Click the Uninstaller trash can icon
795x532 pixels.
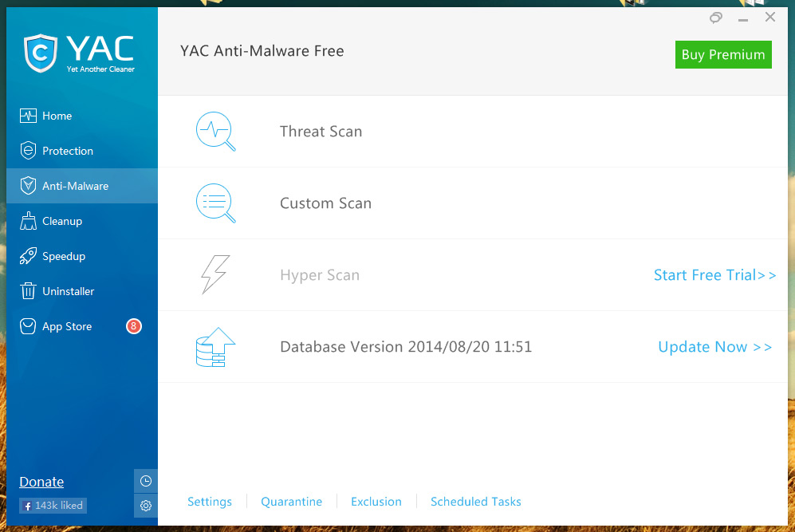tap(28, 291)
